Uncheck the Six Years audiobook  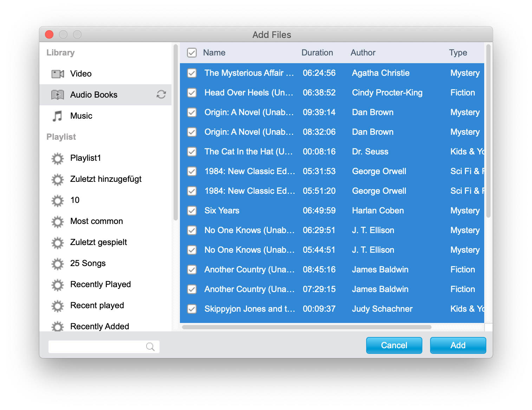pyautogui.click(x=192, y=211)
